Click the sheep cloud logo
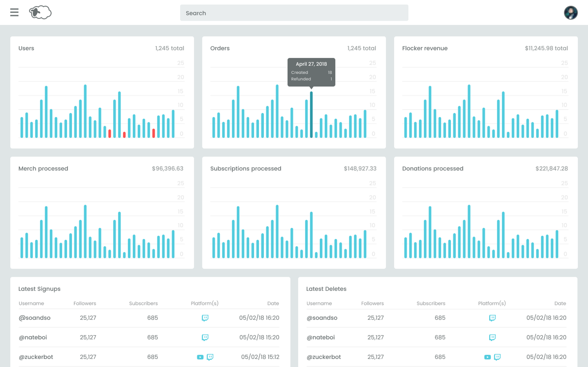Viewport: 588px width, 367px height. coord(40,12)
